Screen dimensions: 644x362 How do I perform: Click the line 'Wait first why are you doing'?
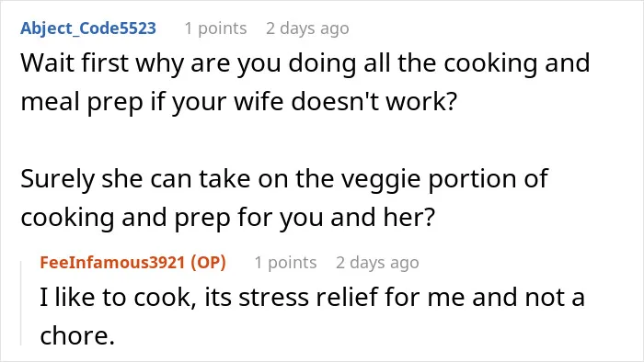pos(305,63)
